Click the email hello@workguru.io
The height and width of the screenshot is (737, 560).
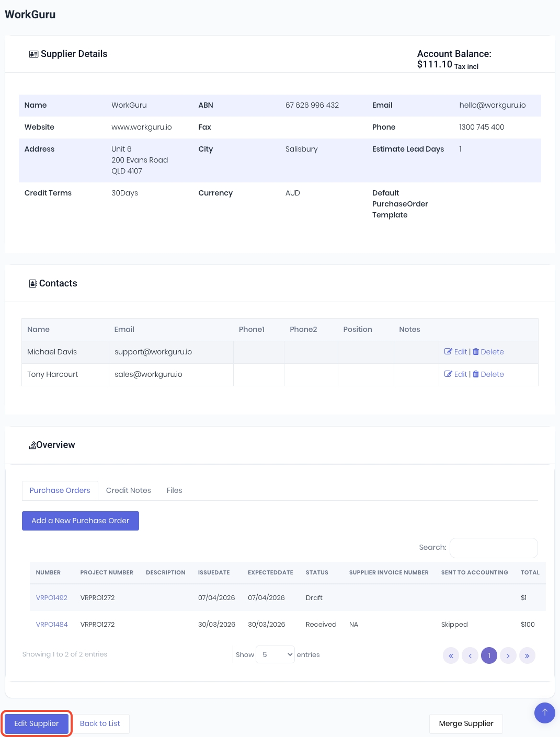[493, 105]
